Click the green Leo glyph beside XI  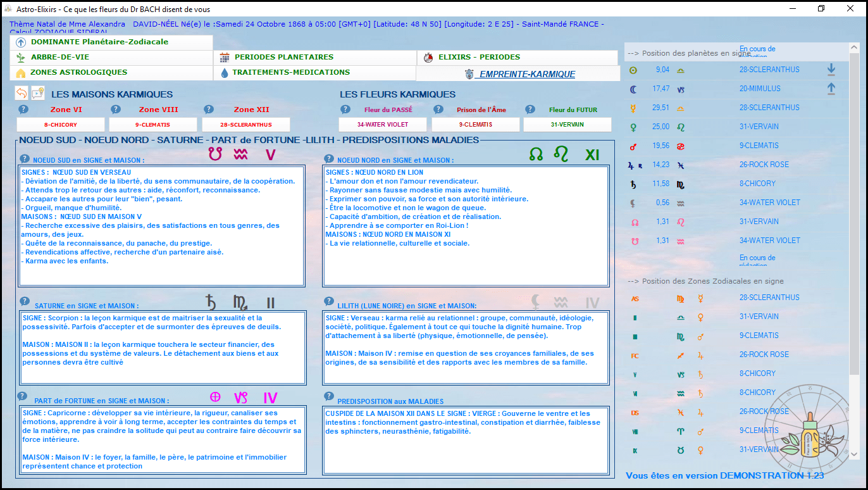coord(561,154)
